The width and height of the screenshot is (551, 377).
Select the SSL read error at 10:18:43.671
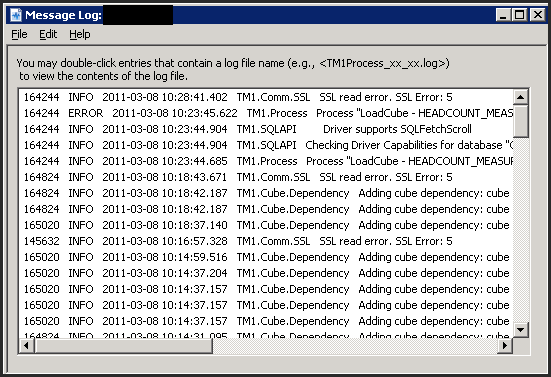pos(266,177)
